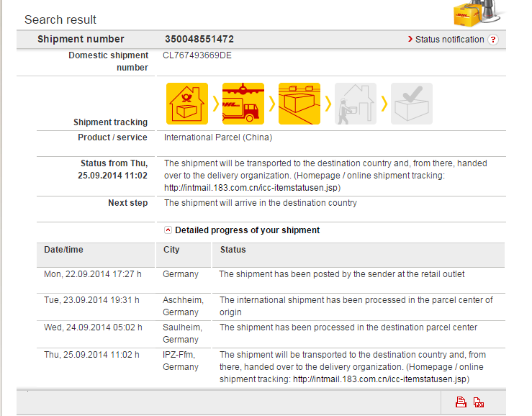Click the PDF export icon
Screen dimensions: 532x416
pos(479,403)
